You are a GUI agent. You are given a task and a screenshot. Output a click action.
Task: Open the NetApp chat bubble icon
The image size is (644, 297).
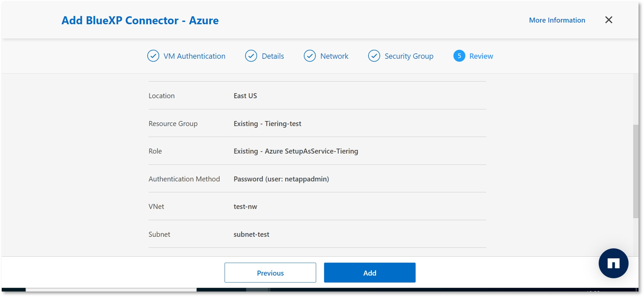click(614, 263)
